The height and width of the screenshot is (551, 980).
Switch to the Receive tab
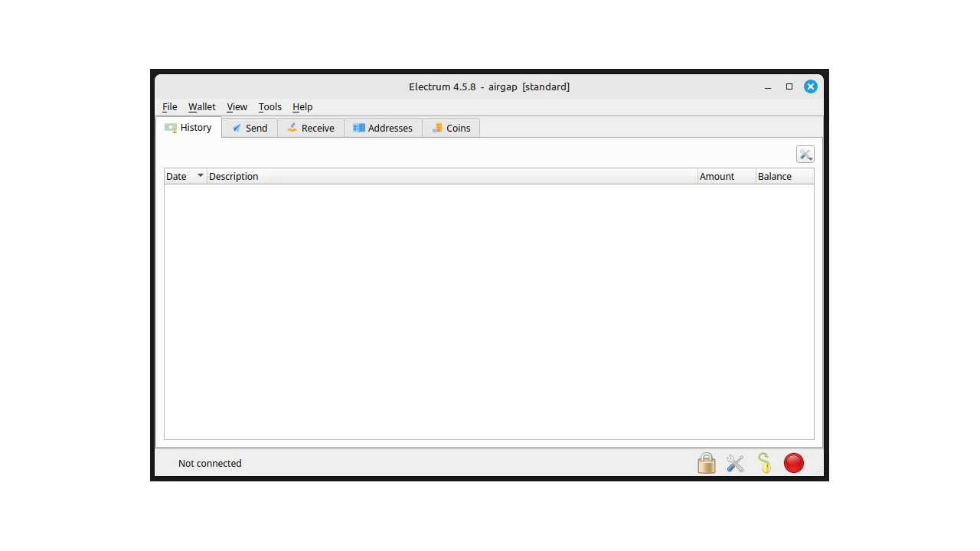coord(311,128)
